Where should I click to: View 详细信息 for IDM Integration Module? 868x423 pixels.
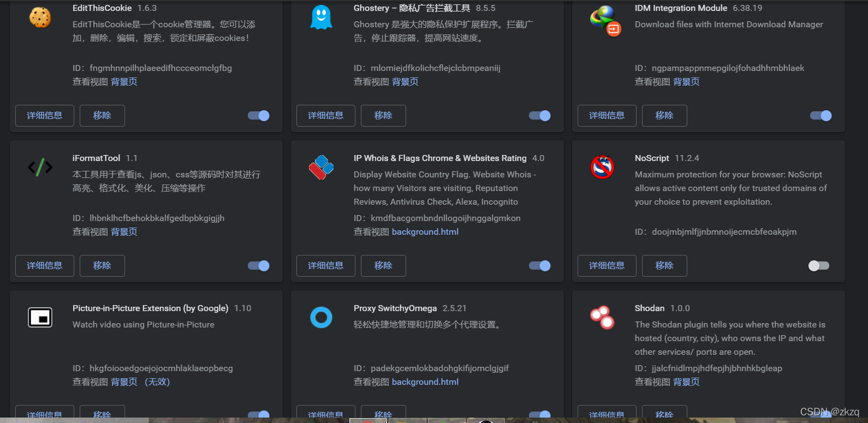[x=607, y=116]
